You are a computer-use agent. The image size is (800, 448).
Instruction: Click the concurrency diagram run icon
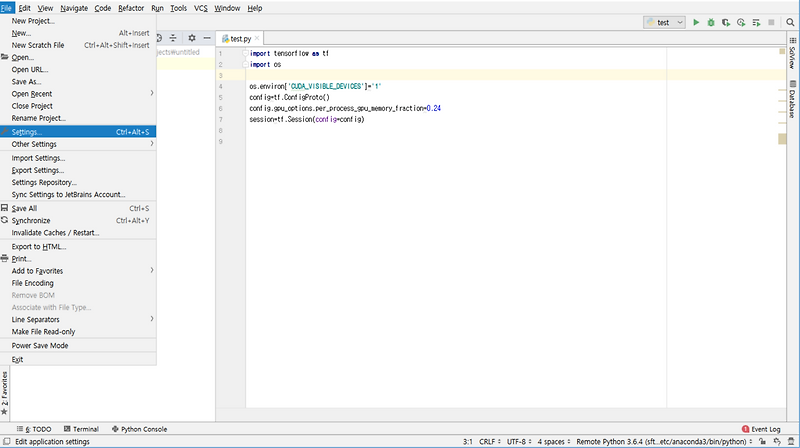[756, 22]
